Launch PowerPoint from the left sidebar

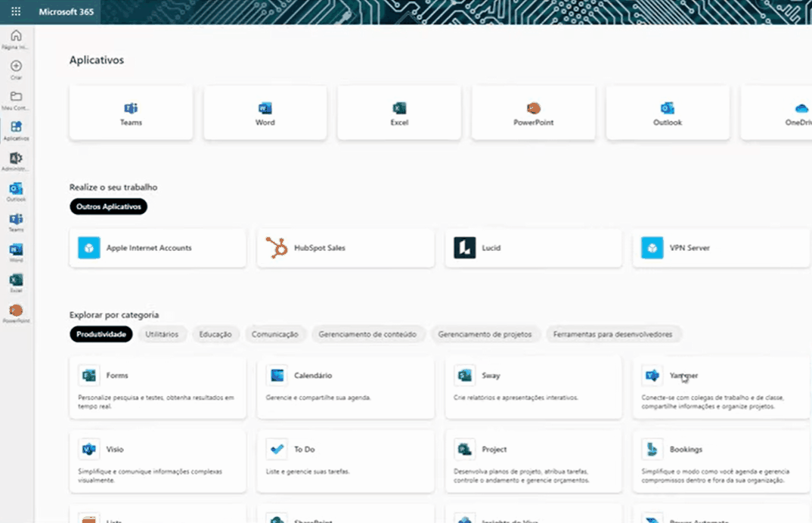point(16,314)
